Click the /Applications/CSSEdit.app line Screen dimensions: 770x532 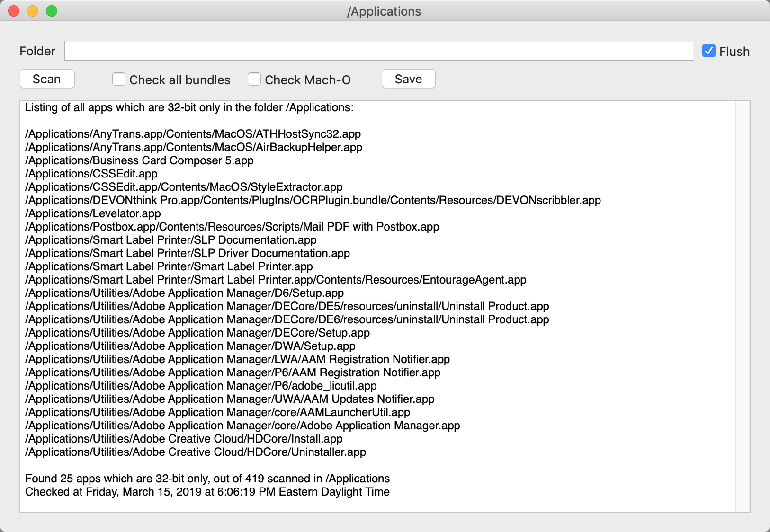(x=91, y=174)
